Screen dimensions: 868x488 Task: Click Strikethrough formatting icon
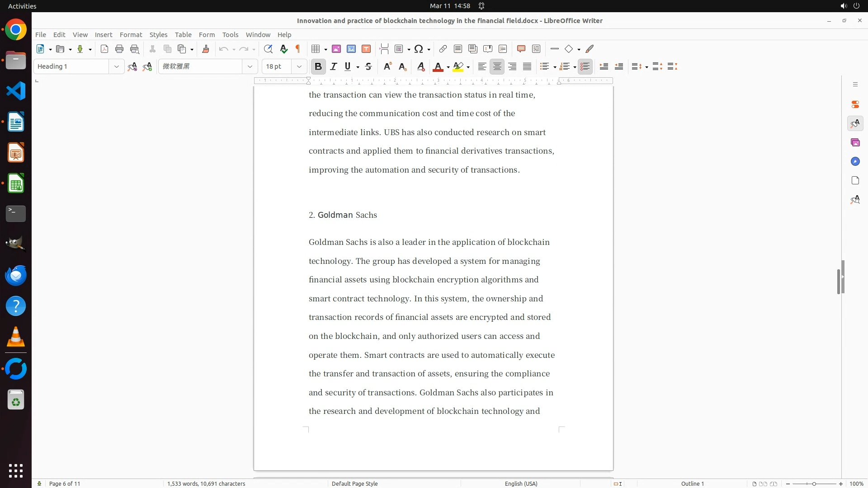368,67
